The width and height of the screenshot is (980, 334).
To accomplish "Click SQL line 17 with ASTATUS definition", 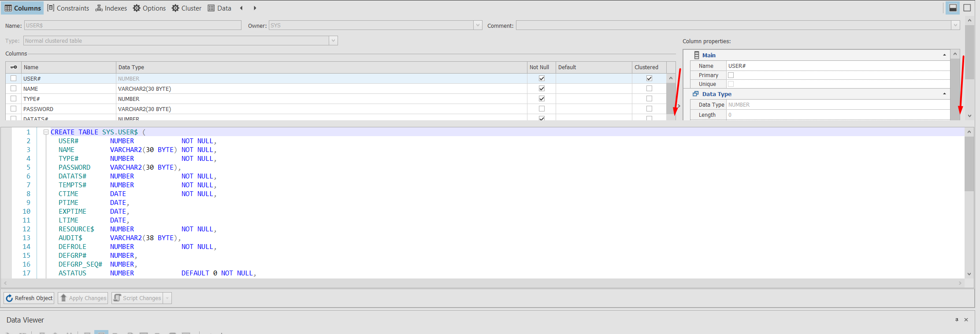I will (157, 273).
